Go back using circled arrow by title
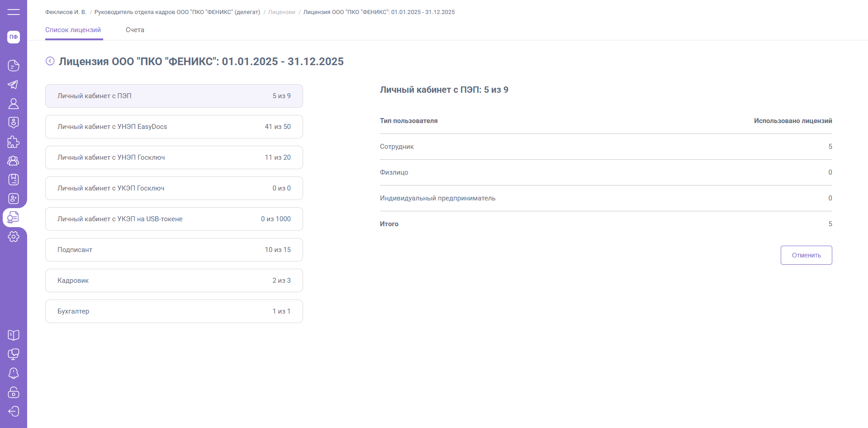 click(50, 61)
